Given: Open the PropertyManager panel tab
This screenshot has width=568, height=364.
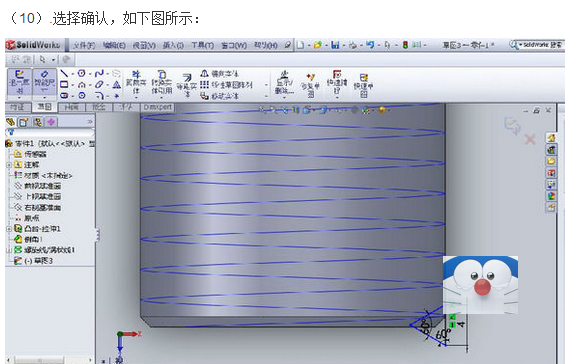Looking at the screenshot, I should (x=24, y=122).
